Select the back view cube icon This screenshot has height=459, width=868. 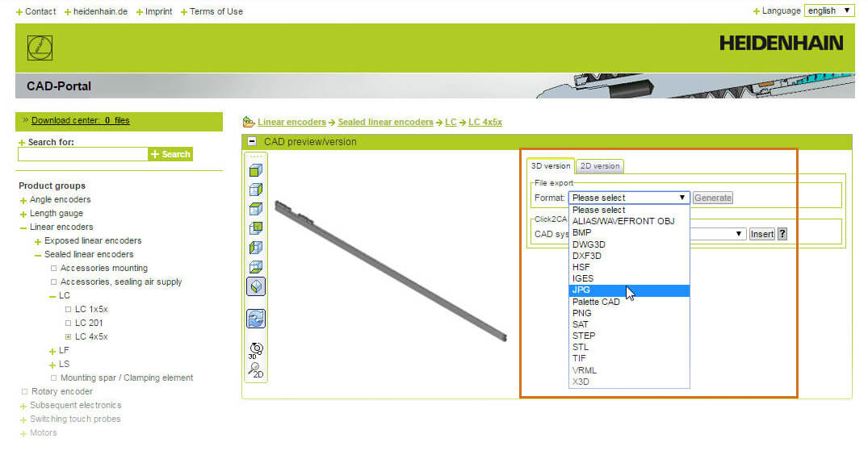pos(256,227)
